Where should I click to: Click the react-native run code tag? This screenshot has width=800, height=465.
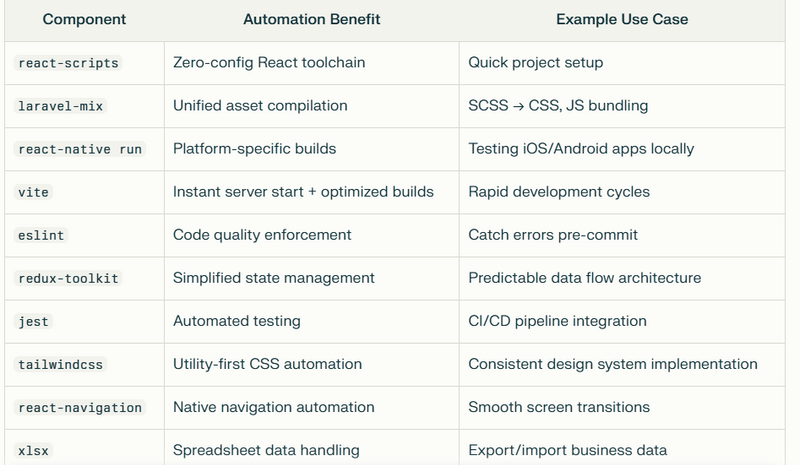tap(80, 149)
